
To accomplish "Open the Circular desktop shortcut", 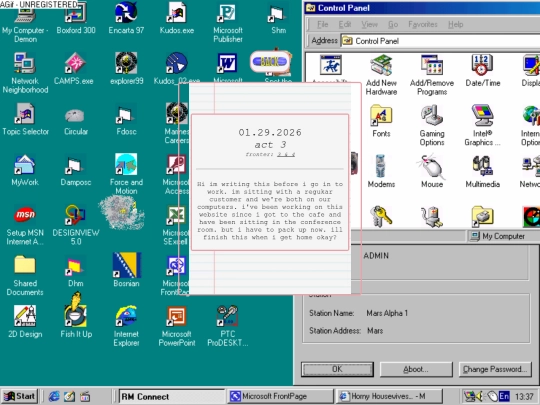I will coord(76,121).
